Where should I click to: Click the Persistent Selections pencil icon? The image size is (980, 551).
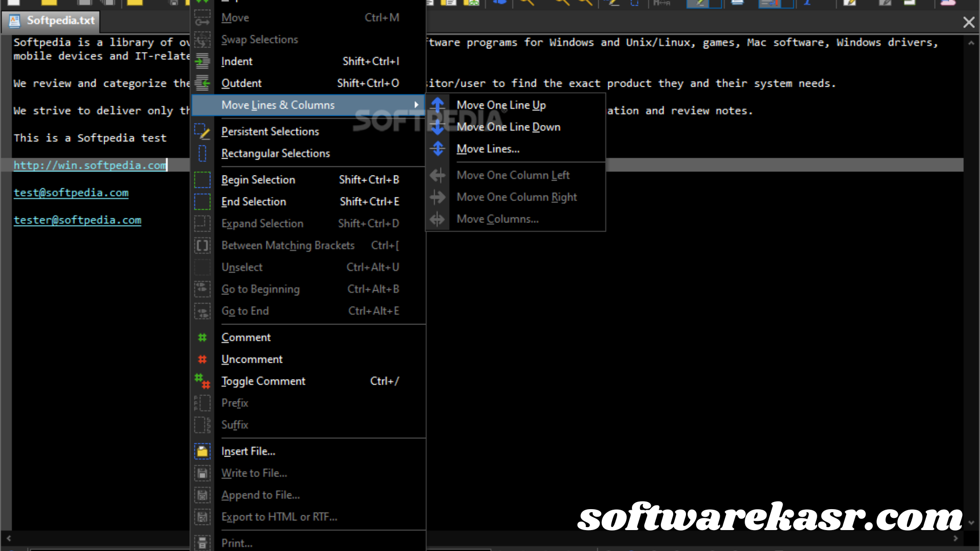[x=202, y=132]
